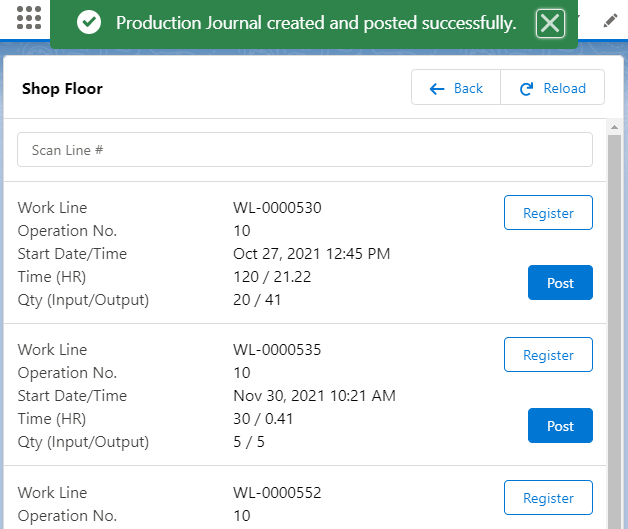Click the notification message text

[x=316, y=23]
